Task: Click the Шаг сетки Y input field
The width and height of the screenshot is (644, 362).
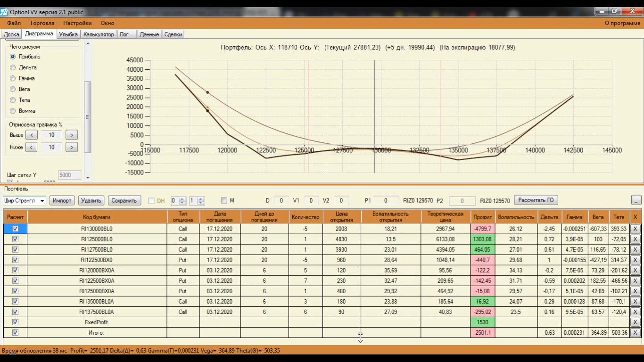Action: (x=69, y=175)
